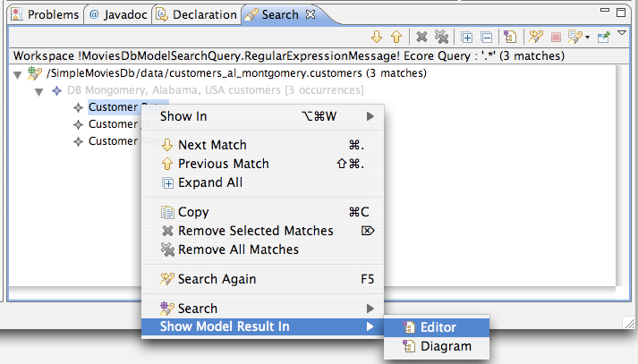
Task: Click Show Previous Match arrow in toolbar
Action: tap(396, 37)
